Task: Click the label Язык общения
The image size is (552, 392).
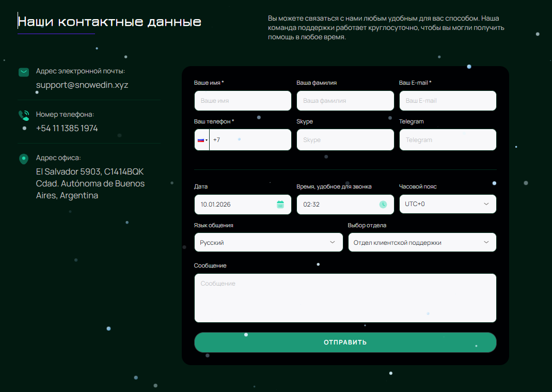Action: pyautogui.click(x=214, y=225)
